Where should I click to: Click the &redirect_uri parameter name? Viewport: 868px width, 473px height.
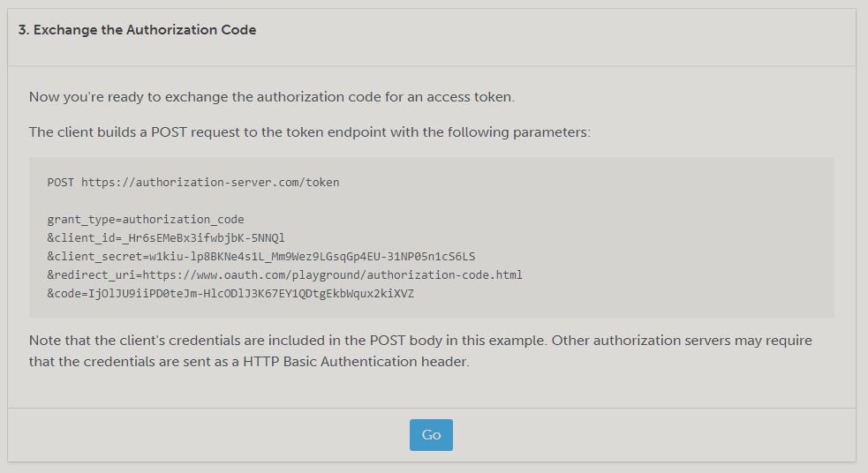coord(90,275)
